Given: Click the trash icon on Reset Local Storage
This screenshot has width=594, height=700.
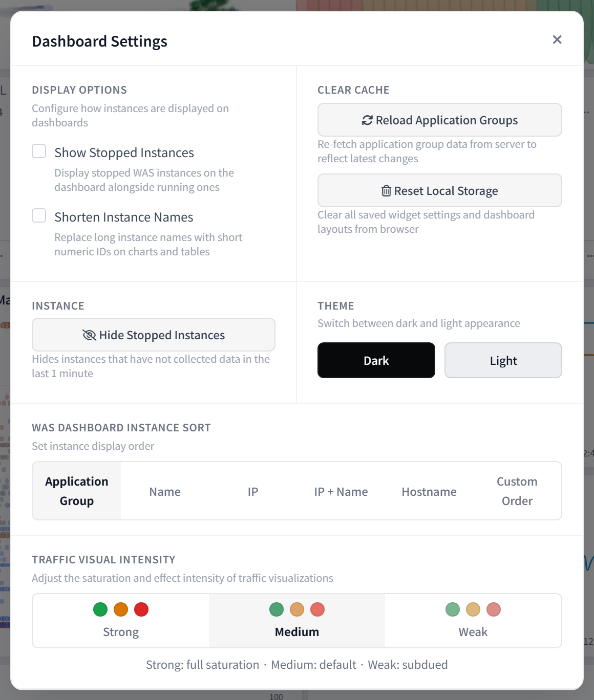Looking at the screenshot, I should pos(386,191).
